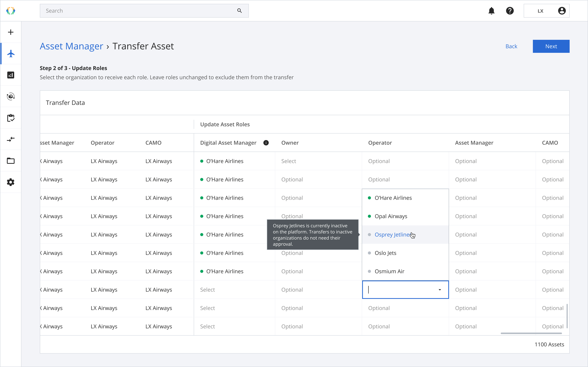Select Osprey Jetlines in the dropdown list

pyautogui.click(x=405, y=234)
